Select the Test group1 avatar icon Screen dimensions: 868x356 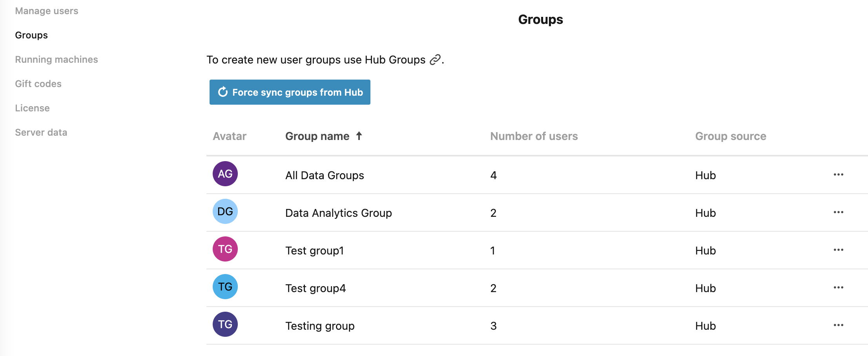[x=225, y=249]
